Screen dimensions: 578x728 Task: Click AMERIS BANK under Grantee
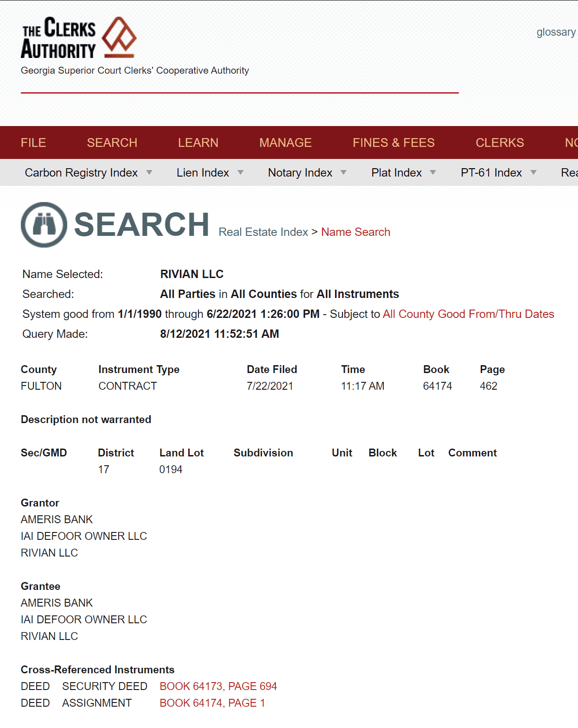(x=57, y=603)
